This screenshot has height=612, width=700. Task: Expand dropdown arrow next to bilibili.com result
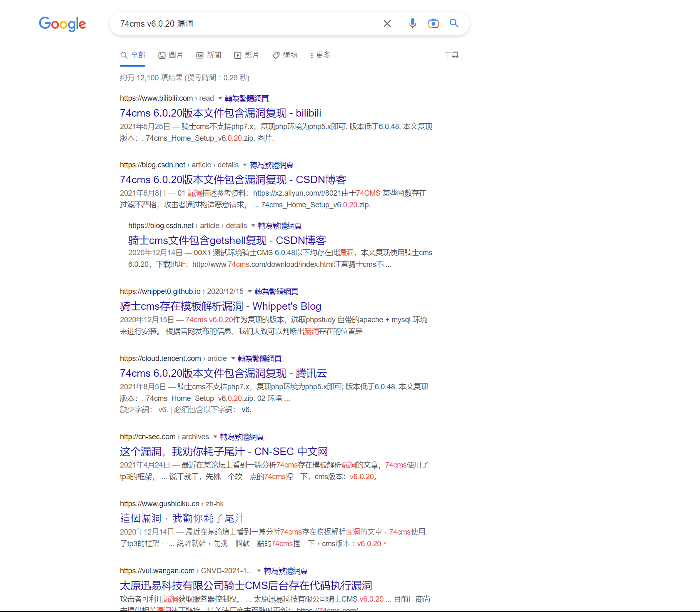(220, 98)
